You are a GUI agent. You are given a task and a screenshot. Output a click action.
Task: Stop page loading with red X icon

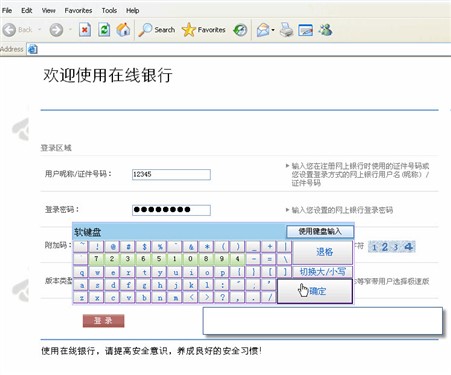[85, 30]
